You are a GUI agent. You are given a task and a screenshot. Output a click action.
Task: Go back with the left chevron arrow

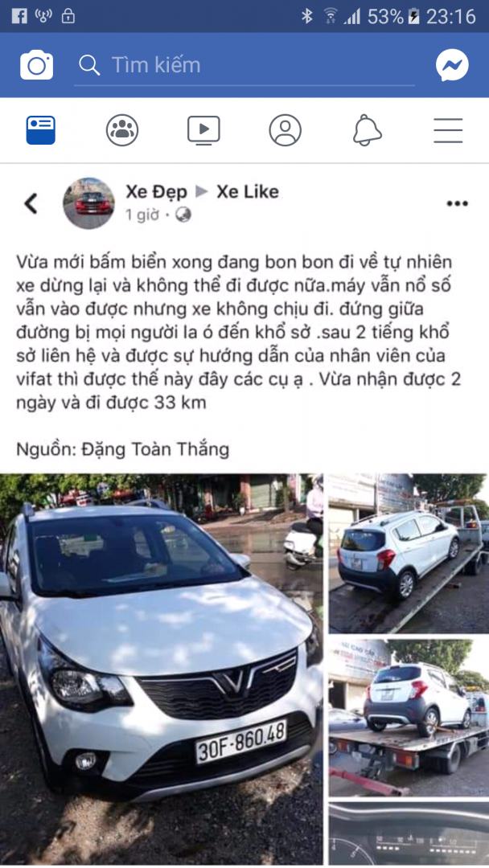click(x=31, y=203)
